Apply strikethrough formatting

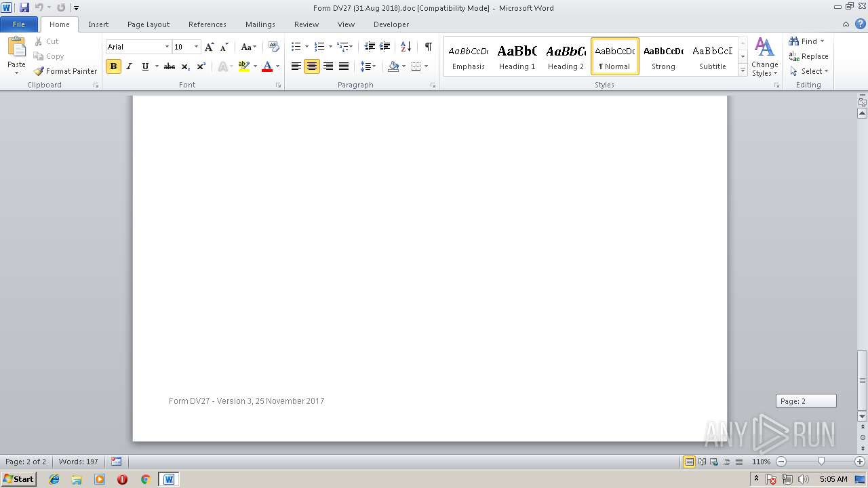tap(170, 66)
